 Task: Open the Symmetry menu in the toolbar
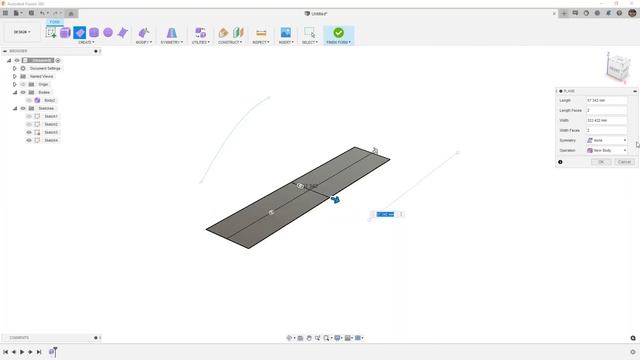click(x=172, y=42)
